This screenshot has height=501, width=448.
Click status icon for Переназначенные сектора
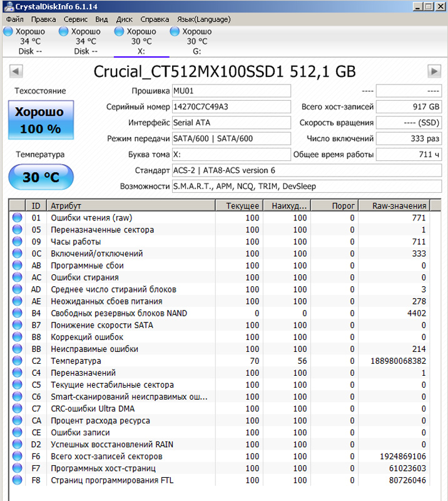[x=18, y=229]
